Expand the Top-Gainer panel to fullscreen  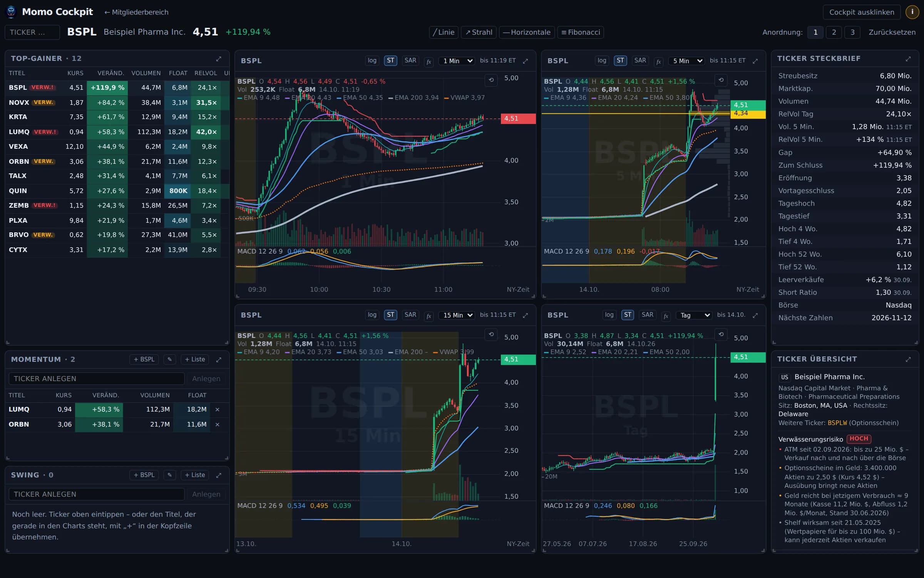coord(219,59)
